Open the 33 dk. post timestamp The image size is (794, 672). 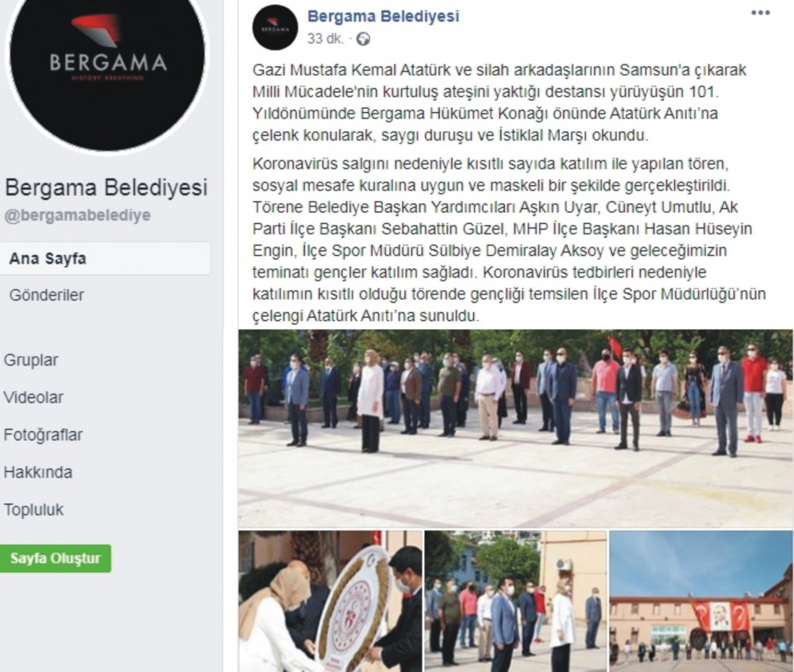point(326,39)
